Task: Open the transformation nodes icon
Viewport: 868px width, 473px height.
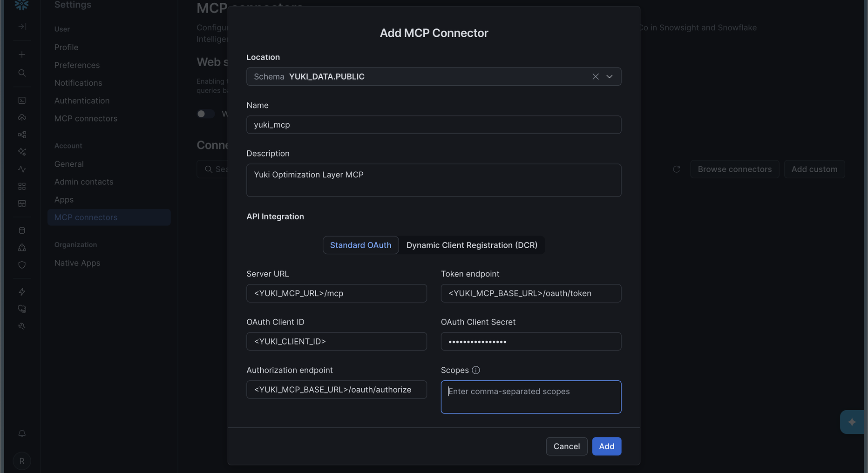Action: click(22, 135)
